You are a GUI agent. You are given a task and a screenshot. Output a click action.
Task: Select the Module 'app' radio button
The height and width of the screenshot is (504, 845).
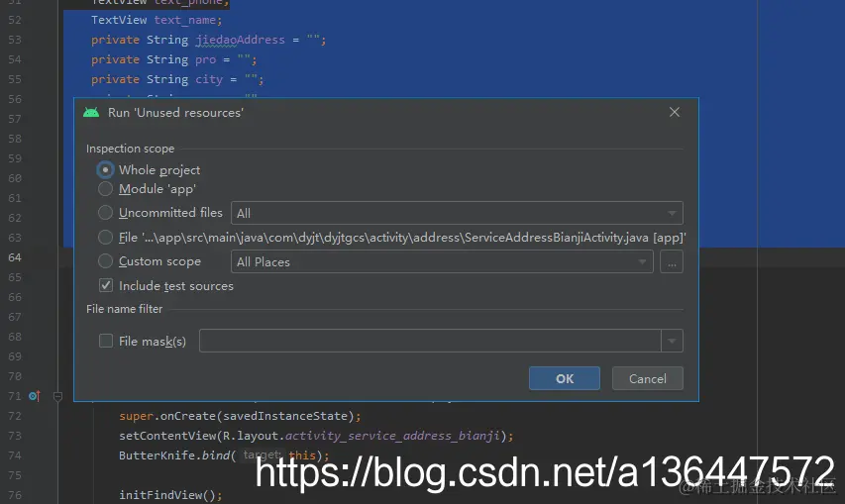pyautogui.click(x=106, y=189)
